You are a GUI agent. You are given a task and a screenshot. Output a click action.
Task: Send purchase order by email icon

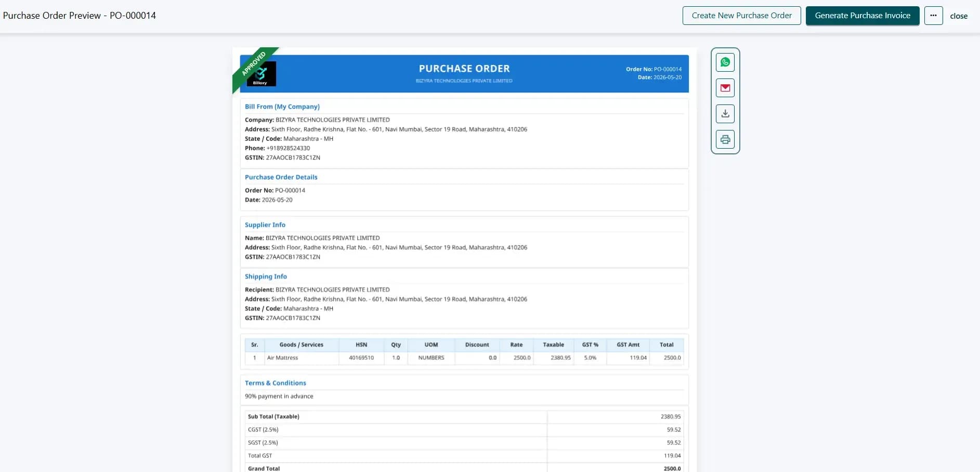[725, 88]
